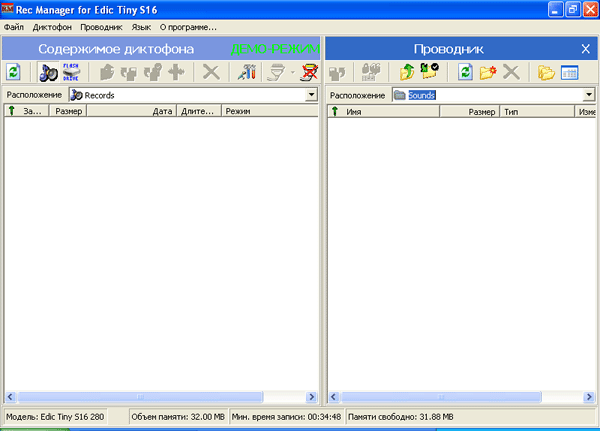The height and width of the screenshot is (431, 600).
Task: Refresh the Explorer file list
Action: coord(465,72)
